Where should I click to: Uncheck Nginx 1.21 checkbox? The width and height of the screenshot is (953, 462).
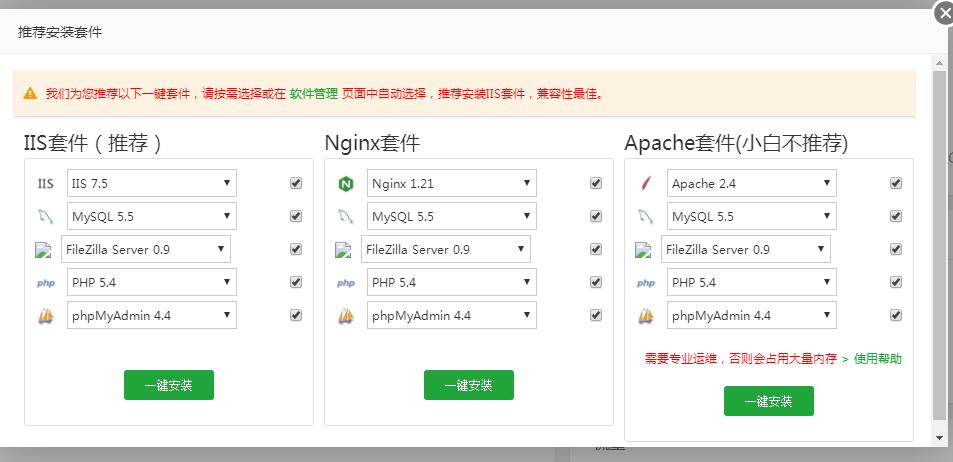pyautogui.click(x=596, y=183)
